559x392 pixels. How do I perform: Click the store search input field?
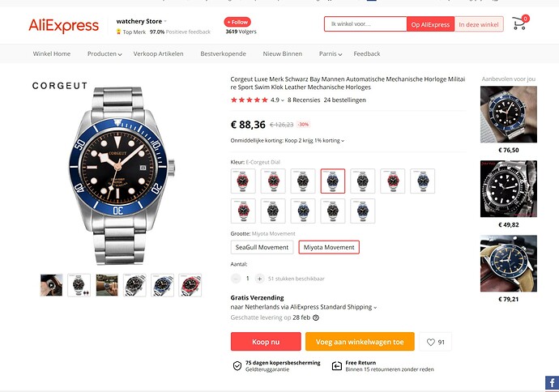(x=365, y=24)
